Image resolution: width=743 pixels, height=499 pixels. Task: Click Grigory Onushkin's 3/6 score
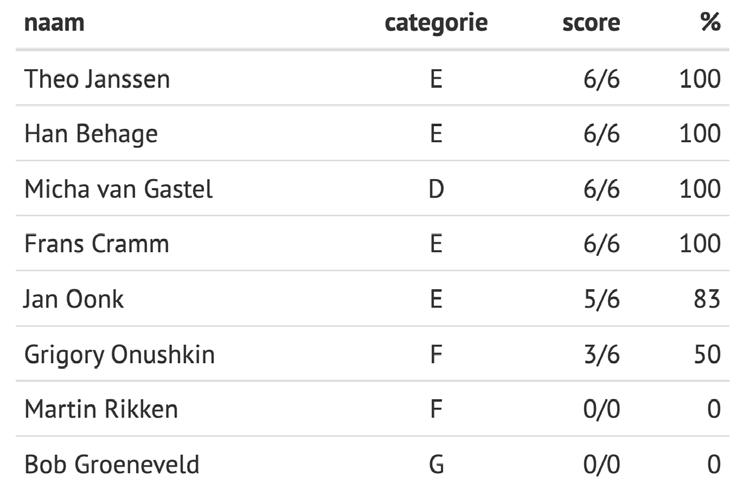(601, 354)
